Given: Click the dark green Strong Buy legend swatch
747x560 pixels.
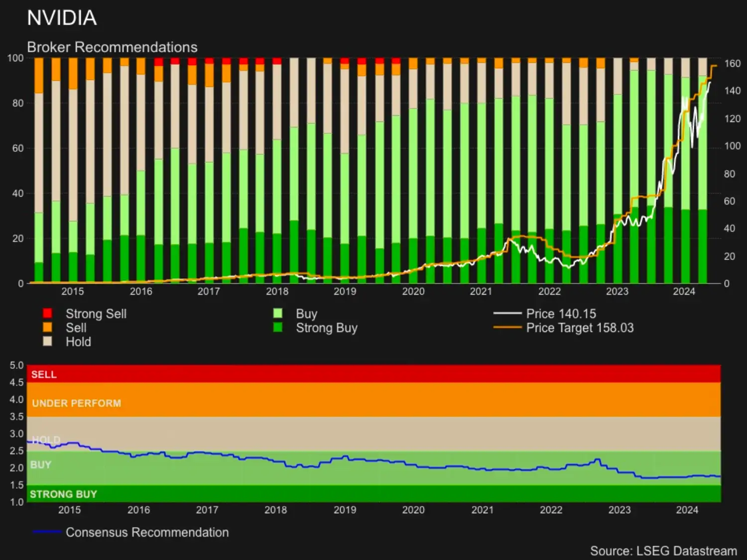Looking at the screenshot, I should 278,327.
